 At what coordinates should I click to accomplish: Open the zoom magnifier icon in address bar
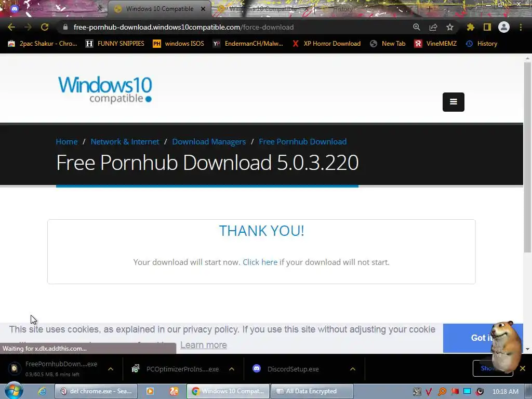[417, 27]
